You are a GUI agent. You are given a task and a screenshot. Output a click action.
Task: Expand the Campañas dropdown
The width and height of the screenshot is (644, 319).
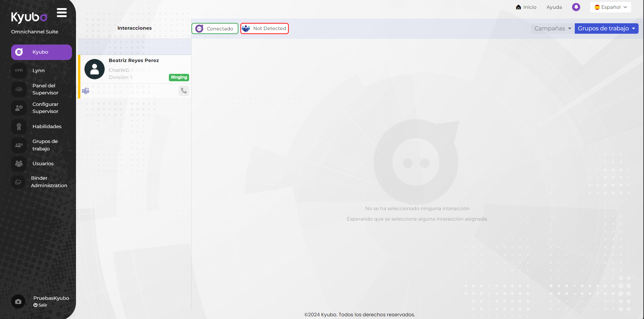coord(553,29)
